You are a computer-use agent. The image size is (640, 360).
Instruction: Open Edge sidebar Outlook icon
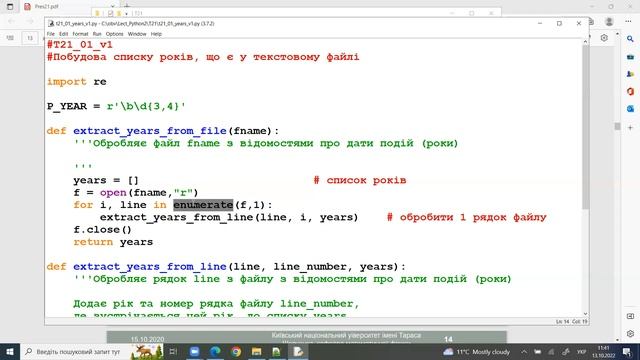point(630,109)
